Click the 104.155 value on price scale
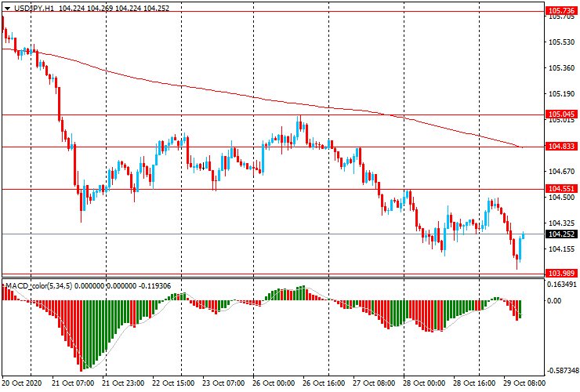Viewport: 580px width, 392px height. [561, 249]
